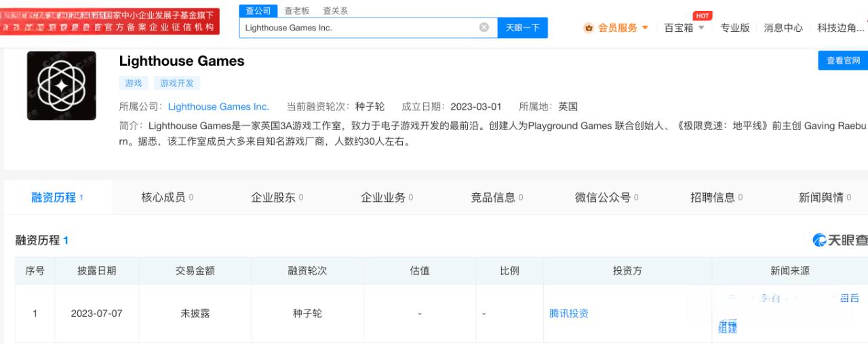Open 专业版 in the top navigation
The image size is (868, 344).
tap(735, 28)
